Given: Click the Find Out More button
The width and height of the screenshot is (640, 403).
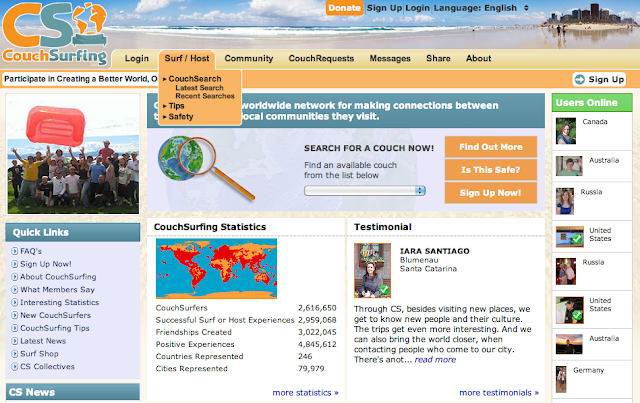Looking at the screenshot, I should [491, 147].
